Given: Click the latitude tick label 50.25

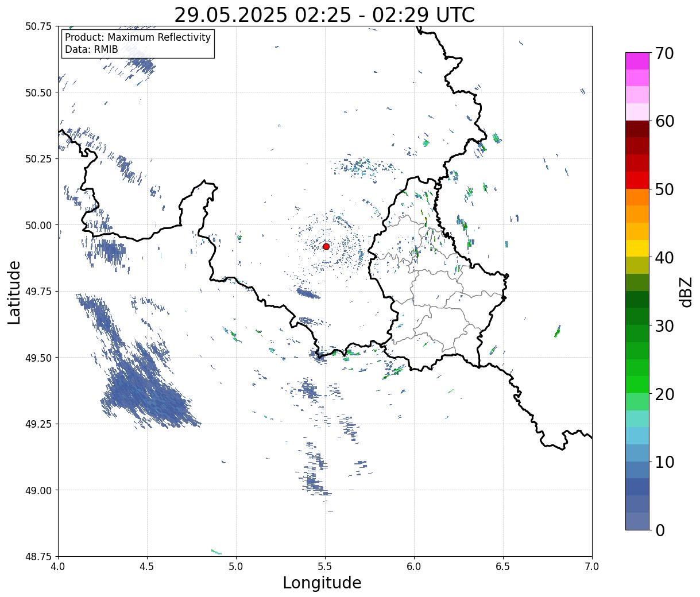Looking at the screenshot, I should [38, 159].
